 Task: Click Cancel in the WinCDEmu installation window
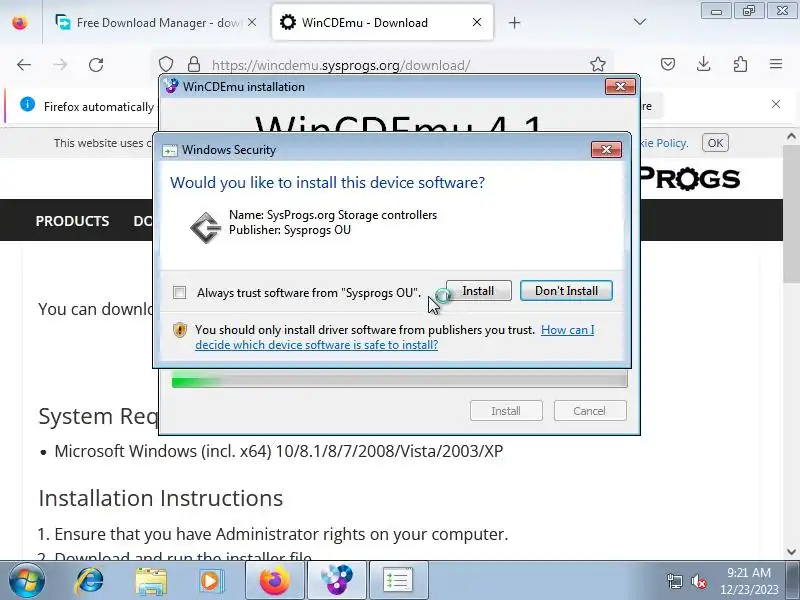pos(590,411)
